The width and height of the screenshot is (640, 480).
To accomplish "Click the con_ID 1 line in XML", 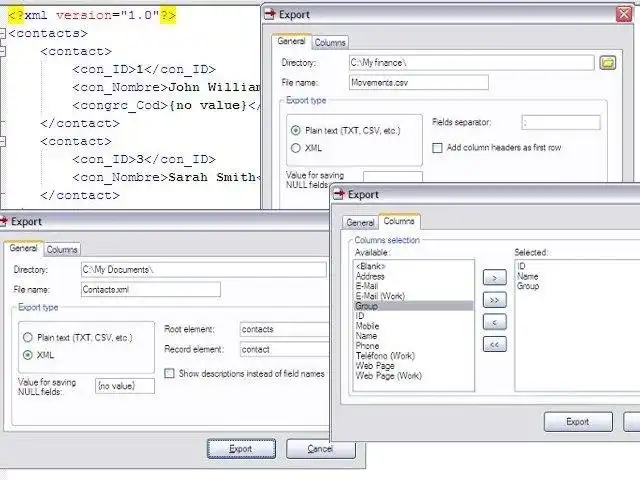I will tap(144, 69).
